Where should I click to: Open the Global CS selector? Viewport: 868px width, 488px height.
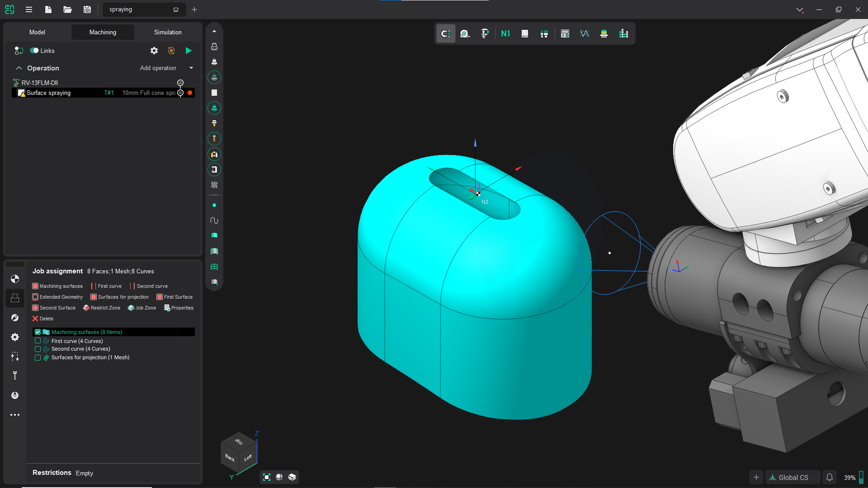[x=793, y=477]
